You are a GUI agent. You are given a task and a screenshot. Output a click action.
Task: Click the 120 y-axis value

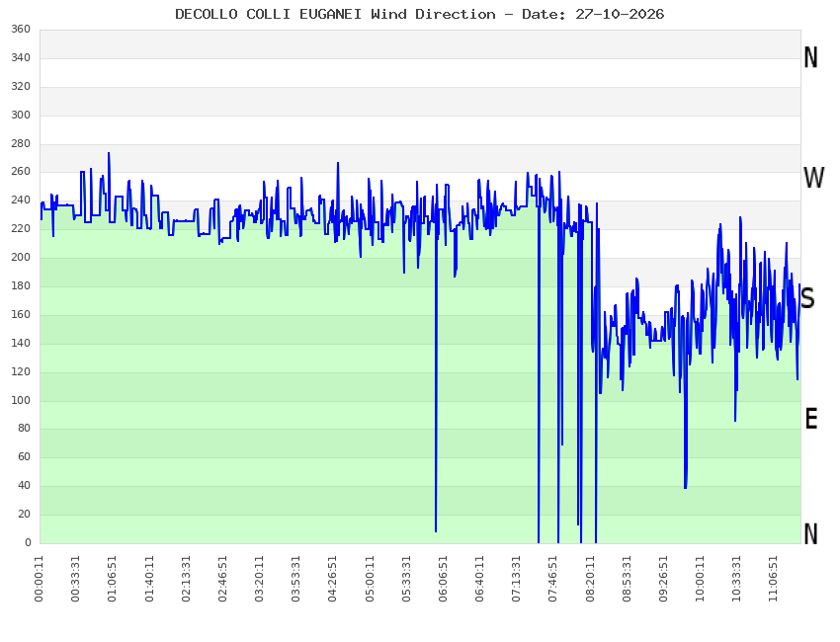[x=21, y=371]
